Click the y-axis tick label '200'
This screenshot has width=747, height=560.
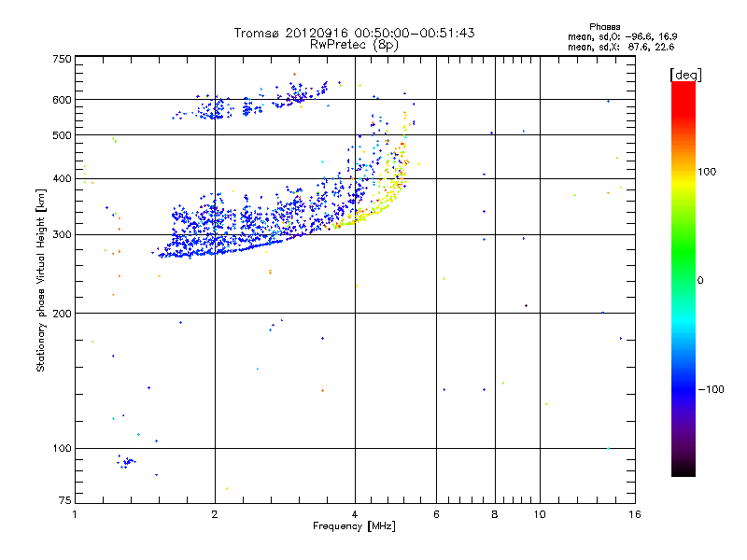(x=62, y=314)
